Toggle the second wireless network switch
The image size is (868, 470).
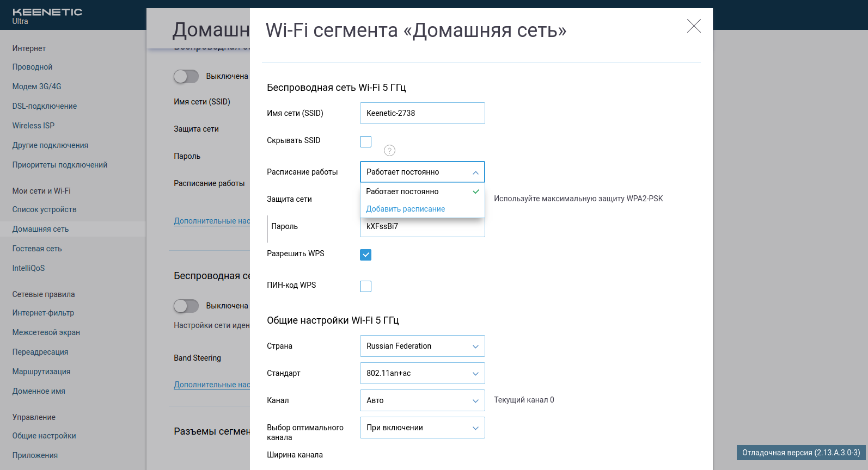(x=186, y=306)
